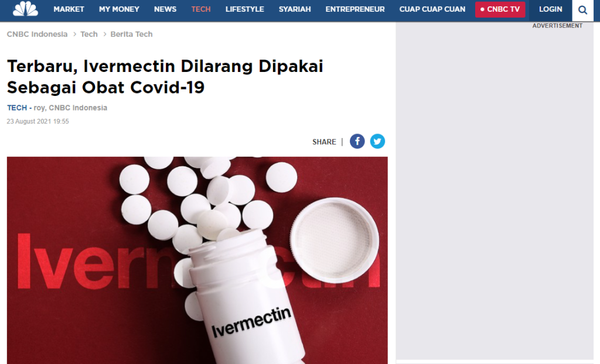The width and height of the screenshot is (600, 364).
Task: Click the CNBC peacock logo
Action: pos(25,8)
